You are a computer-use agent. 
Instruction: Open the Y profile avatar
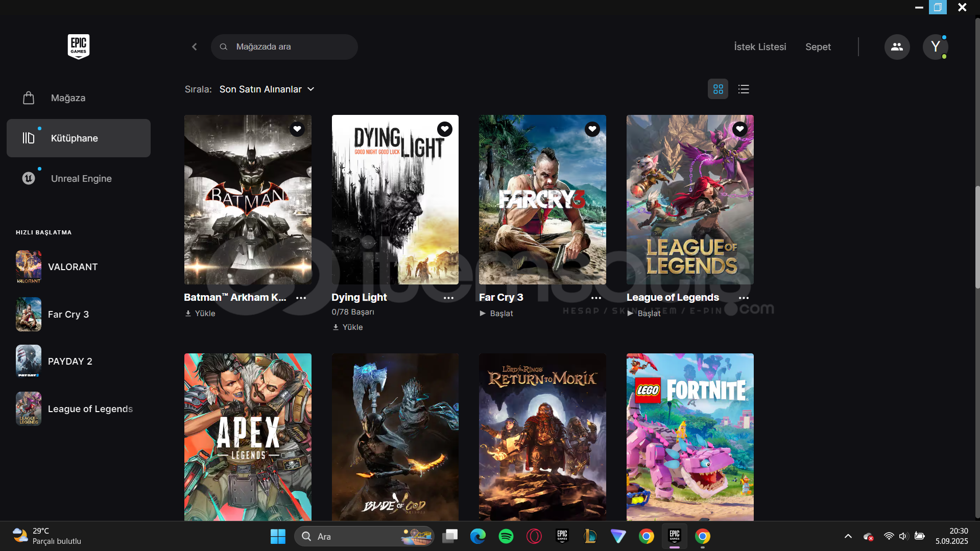click(x=935, y=47)
